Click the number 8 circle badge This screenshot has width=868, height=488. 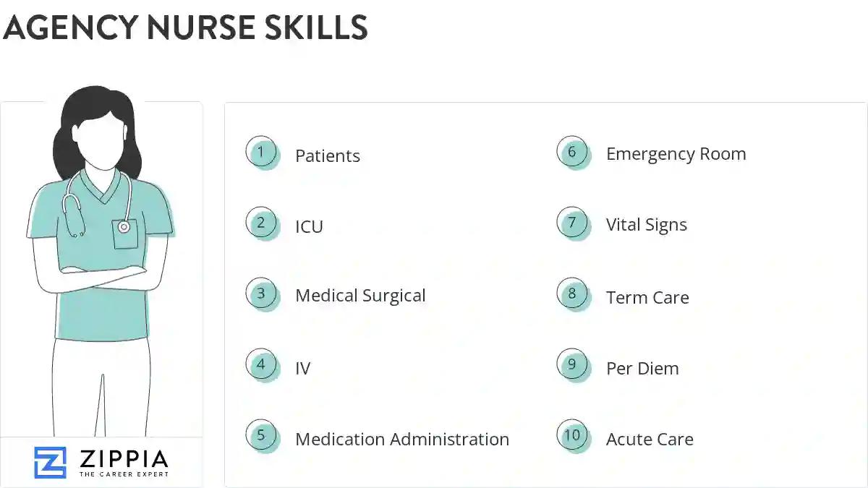tap(572, 294)
